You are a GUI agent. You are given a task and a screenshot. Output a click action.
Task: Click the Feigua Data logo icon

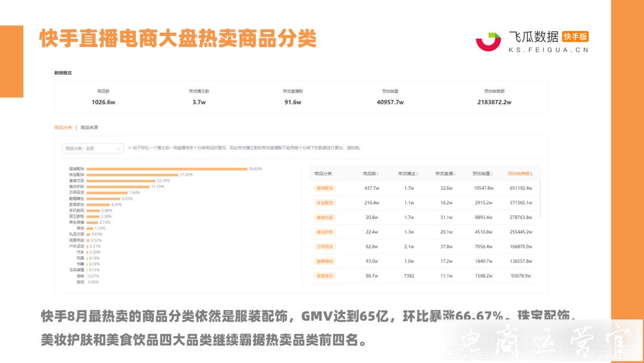pos(488,42)
